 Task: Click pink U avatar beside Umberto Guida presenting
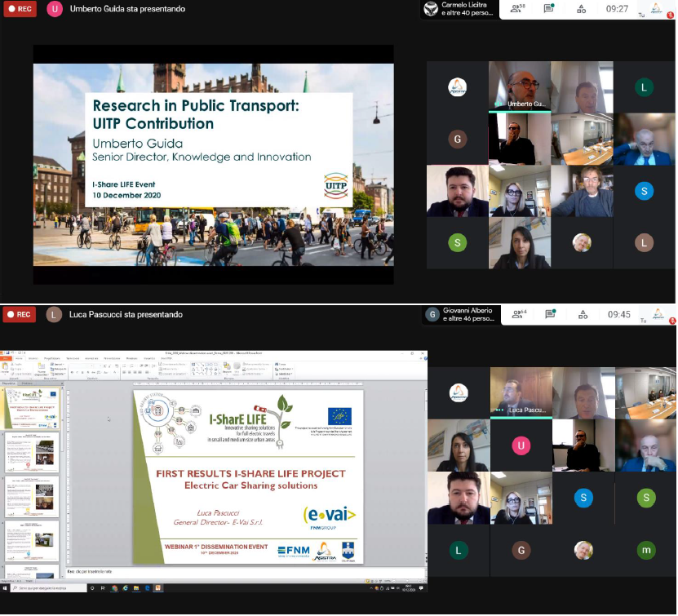[55, 9]
